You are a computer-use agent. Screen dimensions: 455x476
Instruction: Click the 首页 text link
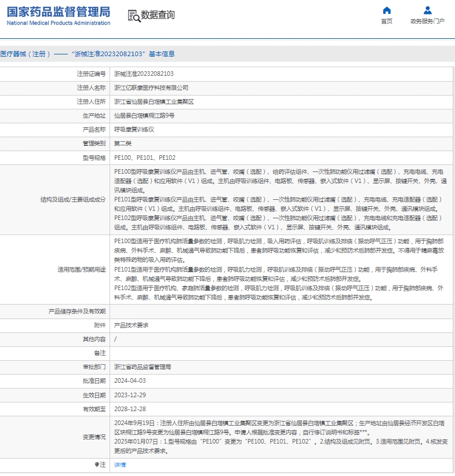(x=386, y=21)
